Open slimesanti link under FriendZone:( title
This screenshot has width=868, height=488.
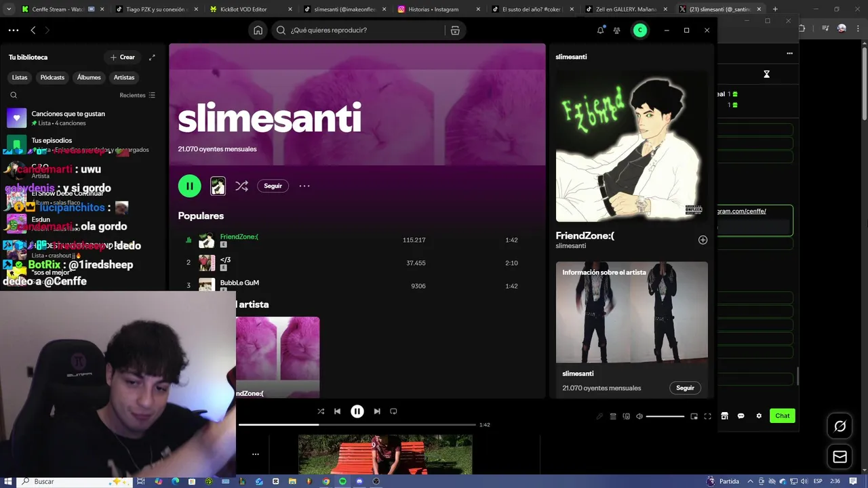pyautogui.click(x=571, y=246)
